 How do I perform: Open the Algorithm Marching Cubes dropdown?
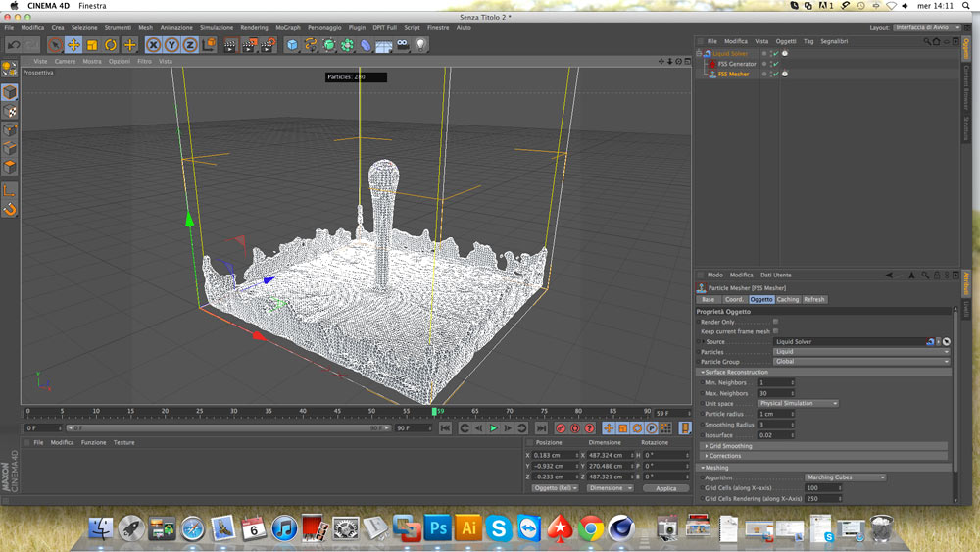(x=845, y=477)
